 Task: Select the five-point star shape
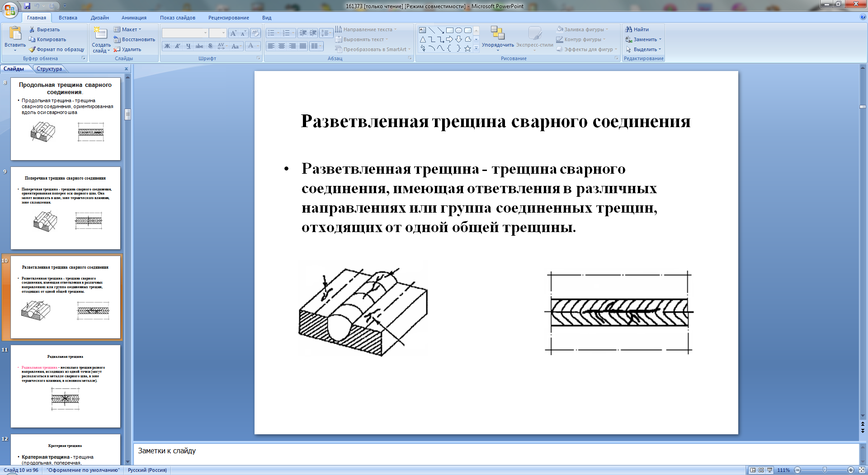468,48
